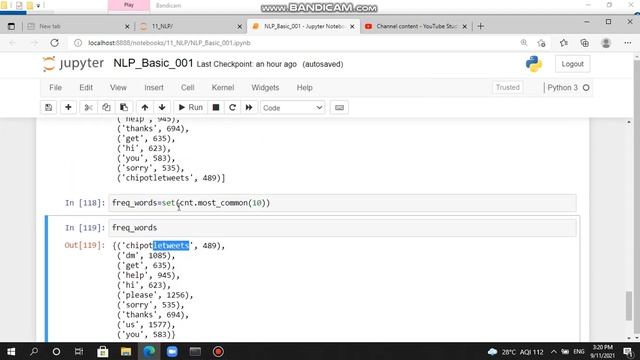The height and width of the screenshot is (360, 640).
Task: Rename notebook title NLP_Basic_001
Action: point(153,63)
